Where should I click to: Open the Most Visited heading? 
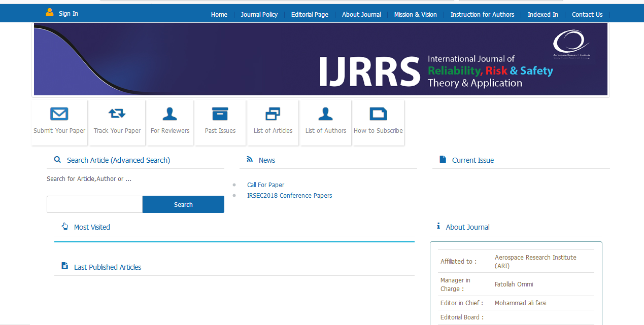(x=92, y=227)
